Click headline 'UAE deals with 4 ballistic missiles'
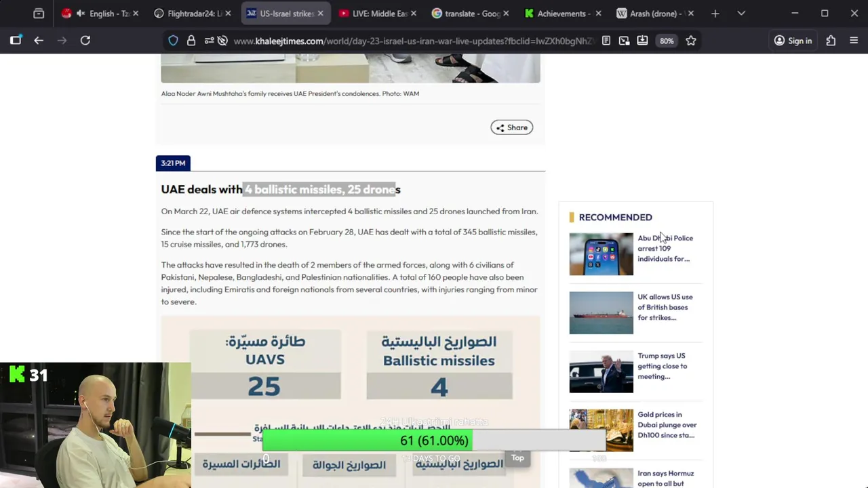Image resolution: width=868 pixels, height=488 pixels. coord(281,189)
